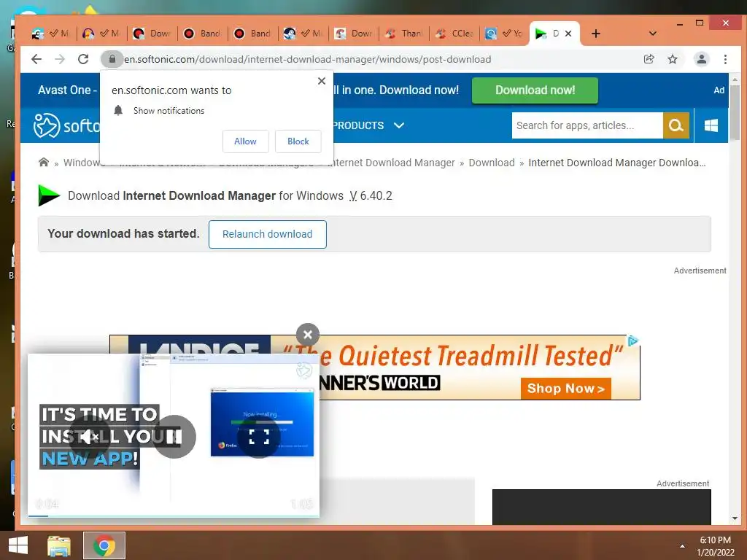Click the green Download now! button
Image resolution: width=747 pixels, height=560 pixels.
(x=535, y=90)
